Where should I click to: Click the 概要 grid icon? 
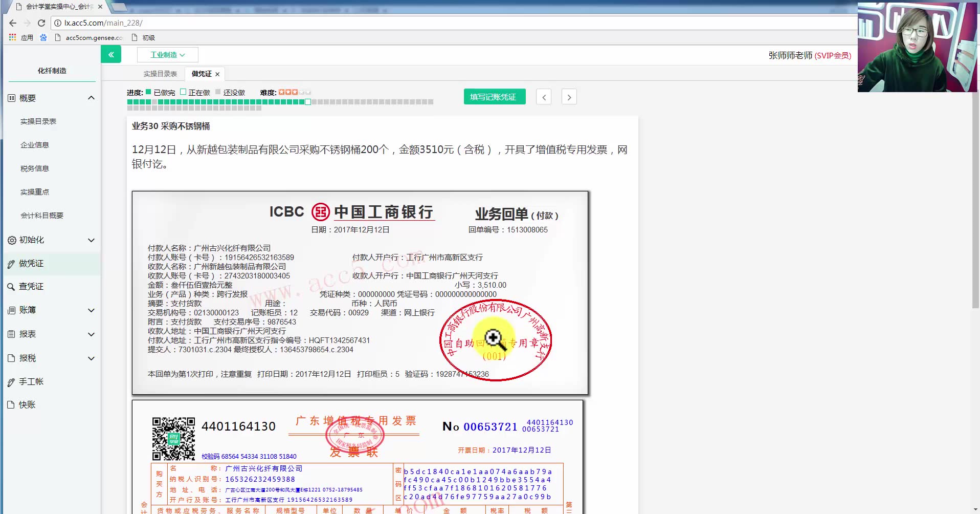tap(12, 98)
